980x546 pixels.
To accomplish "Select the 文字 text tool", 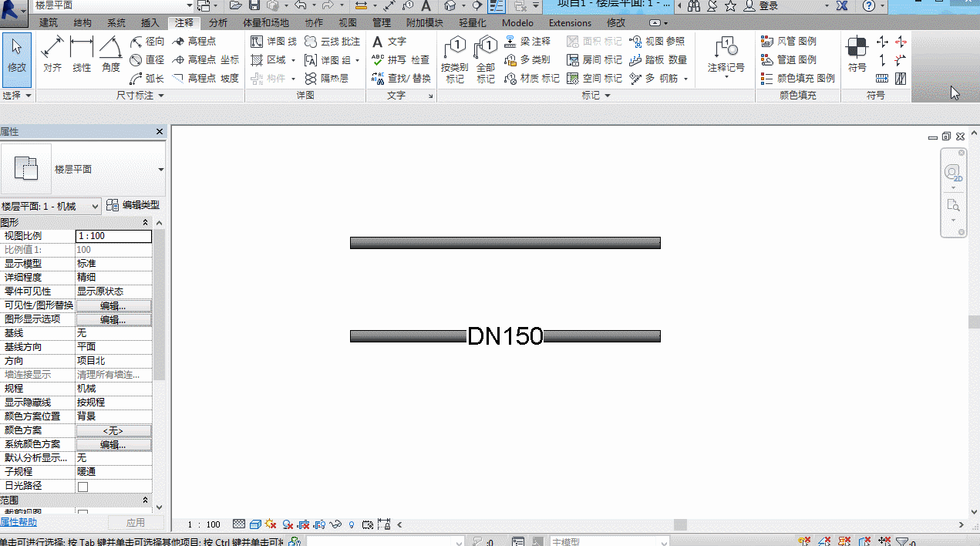I will (x=389, y=42).
